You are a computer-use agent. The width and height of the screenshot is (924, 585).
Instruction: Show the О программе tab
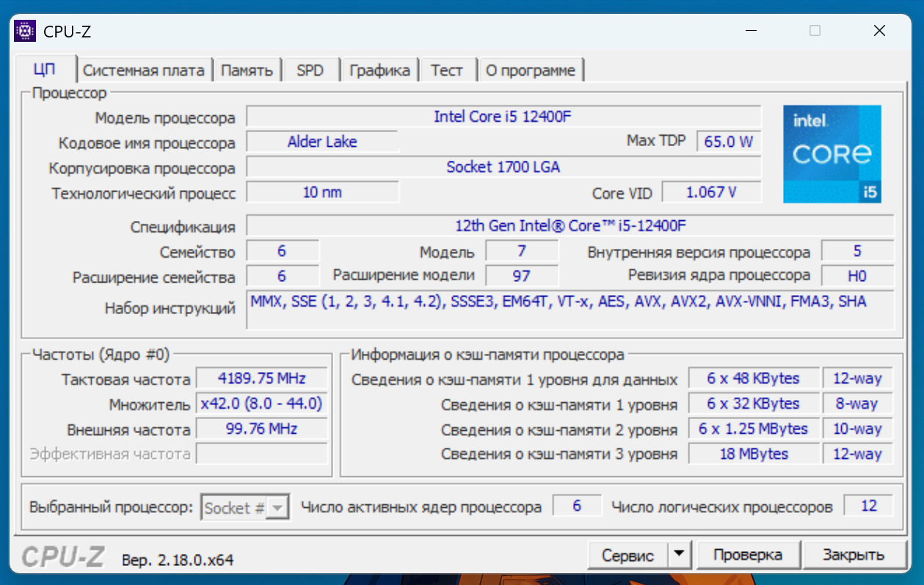[531, 70]
